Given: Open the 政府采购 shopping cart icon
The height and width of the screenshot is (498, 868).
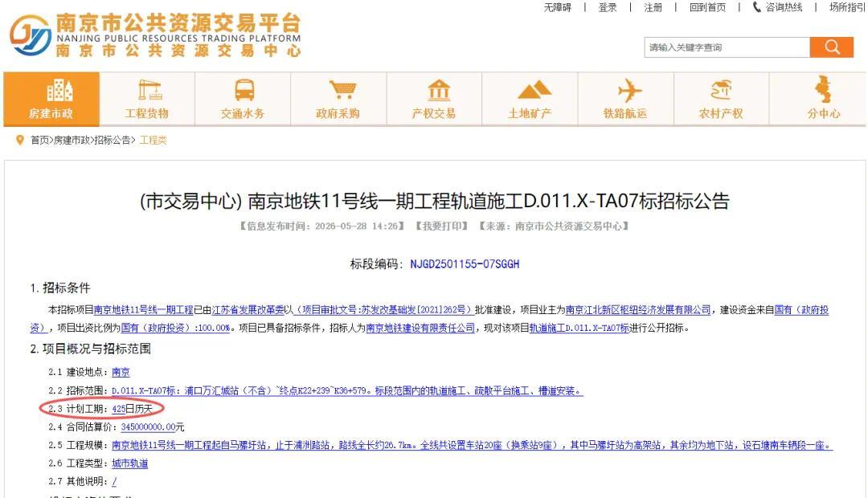Looking at the screenshot, I should pyautogui.click(x=342, y=90).
